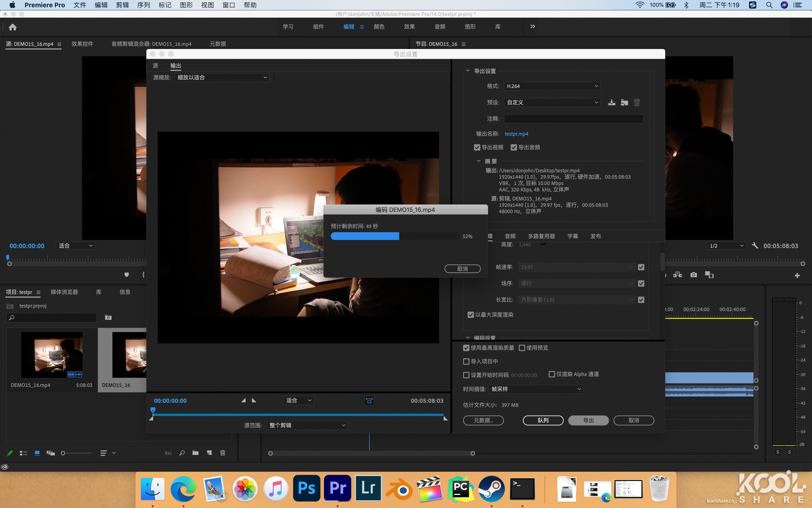Switch to the 源 tab in export dialog
This screenshot has height=508, width=812.
[x=155, y=66]
